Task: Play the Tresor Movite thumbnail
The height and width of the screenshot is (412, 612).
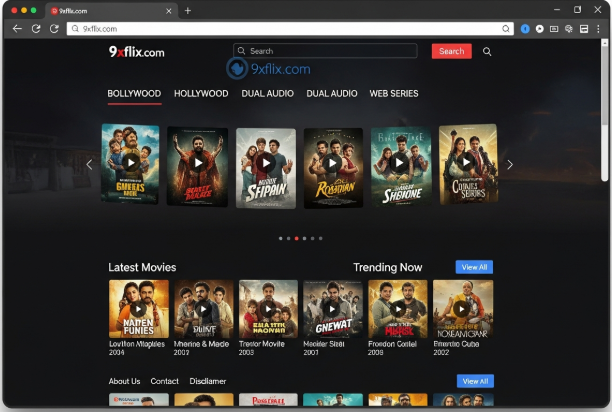Action: point(268,309)
